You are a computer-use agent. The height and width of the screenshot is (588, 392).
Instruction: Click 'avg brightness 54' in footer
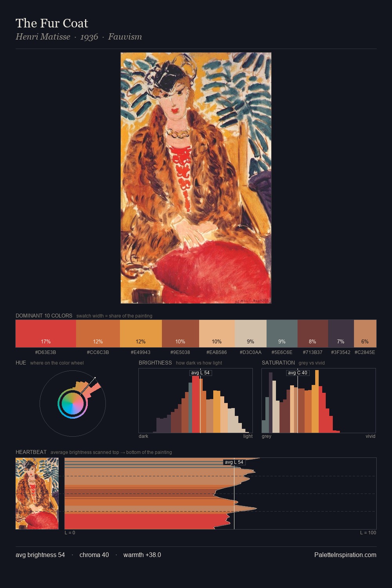tap(40, 555)
